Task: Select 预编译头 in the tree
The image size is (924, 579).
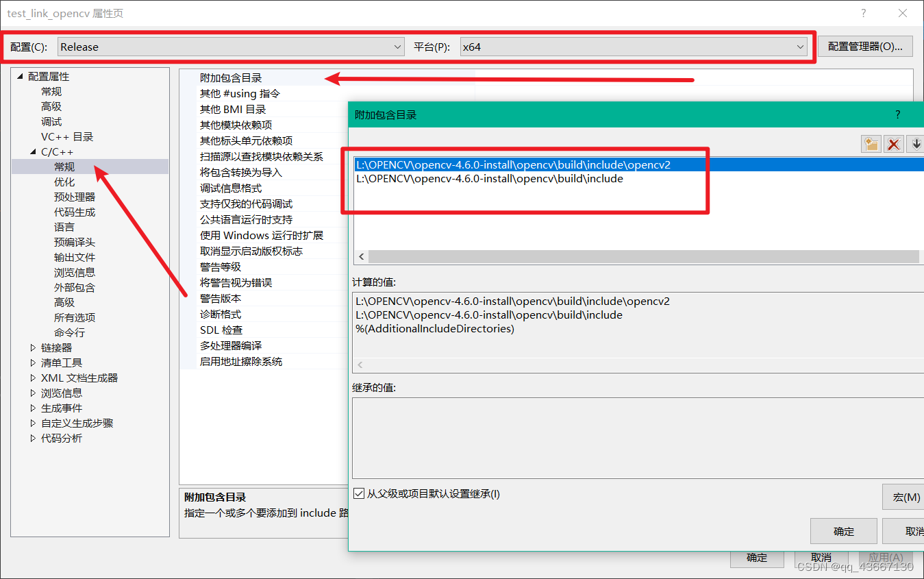Action: coord(75,242)
